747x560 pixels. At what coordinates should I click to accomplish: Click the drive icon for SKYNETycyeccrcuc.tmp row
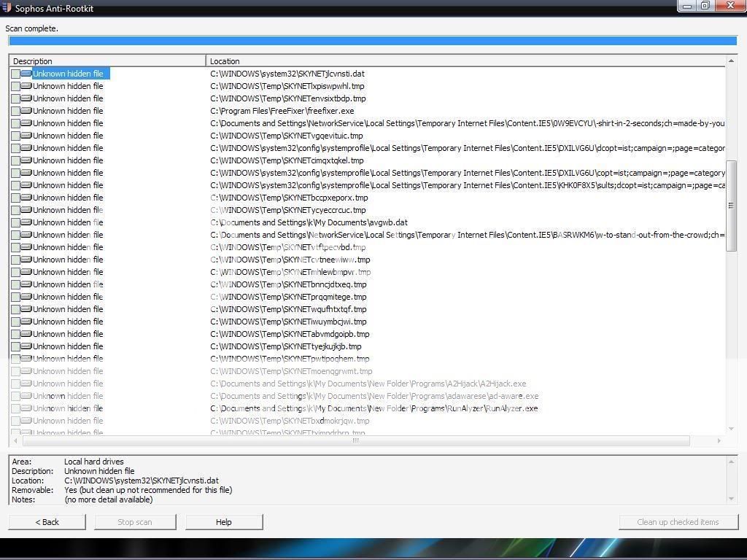[26, 209]
